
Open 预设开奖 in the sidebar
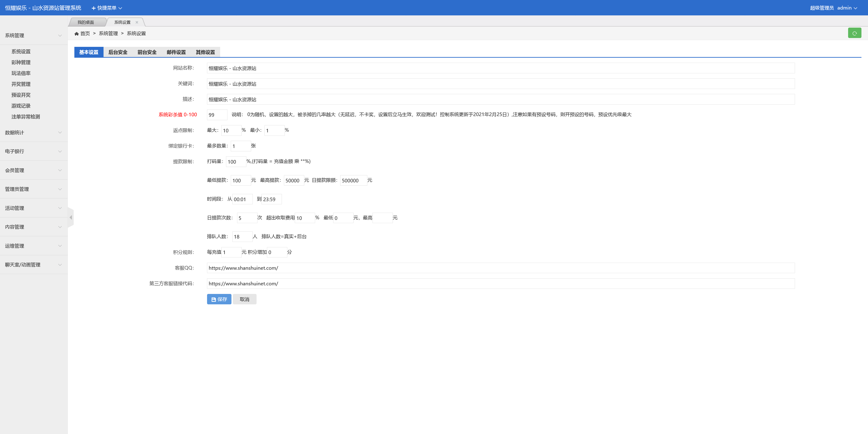[21, 95]
